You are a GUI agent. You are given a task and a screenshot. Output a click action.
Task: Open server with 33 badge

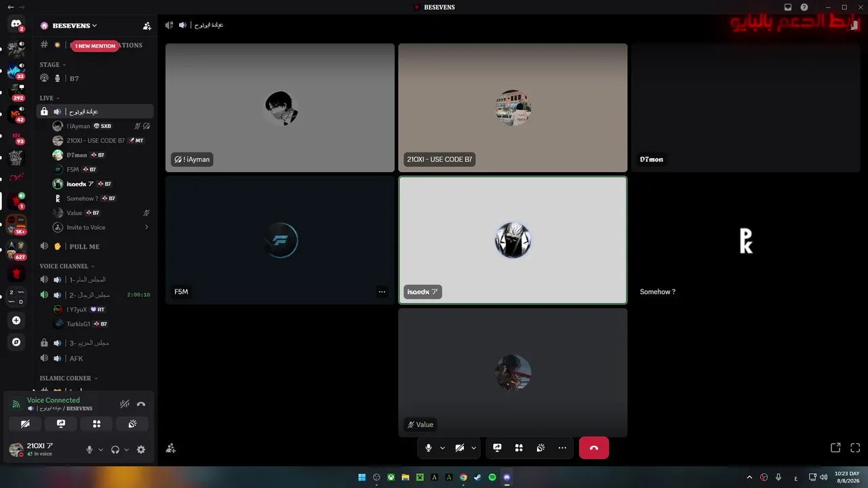(16, 70)
